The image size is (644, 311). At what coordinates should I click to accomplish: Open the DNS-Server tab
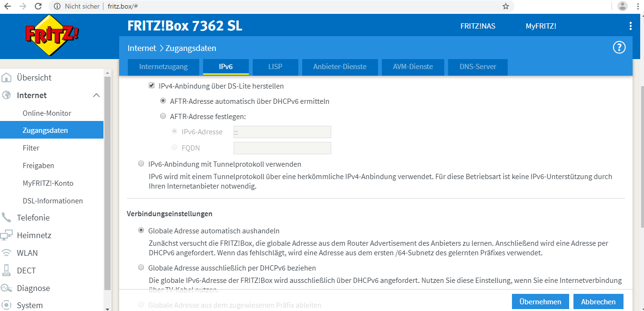[x=478, y=67]
